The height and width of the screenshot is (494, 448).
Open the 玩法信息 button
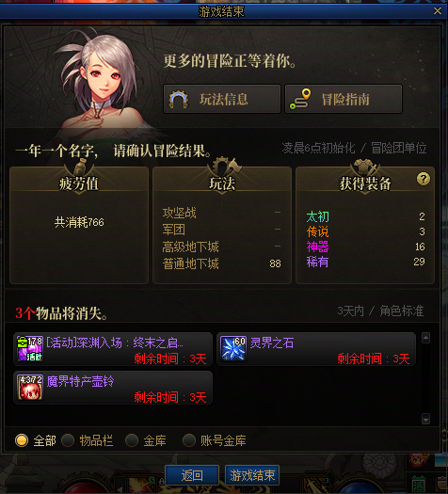(x=222, y=99)
